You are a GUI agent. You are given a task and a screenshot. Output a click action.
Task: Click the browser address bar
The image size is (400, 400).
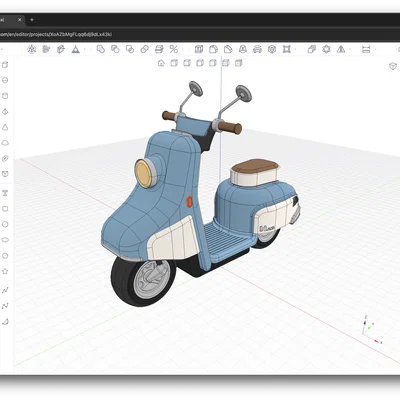(x=200, y=34)
